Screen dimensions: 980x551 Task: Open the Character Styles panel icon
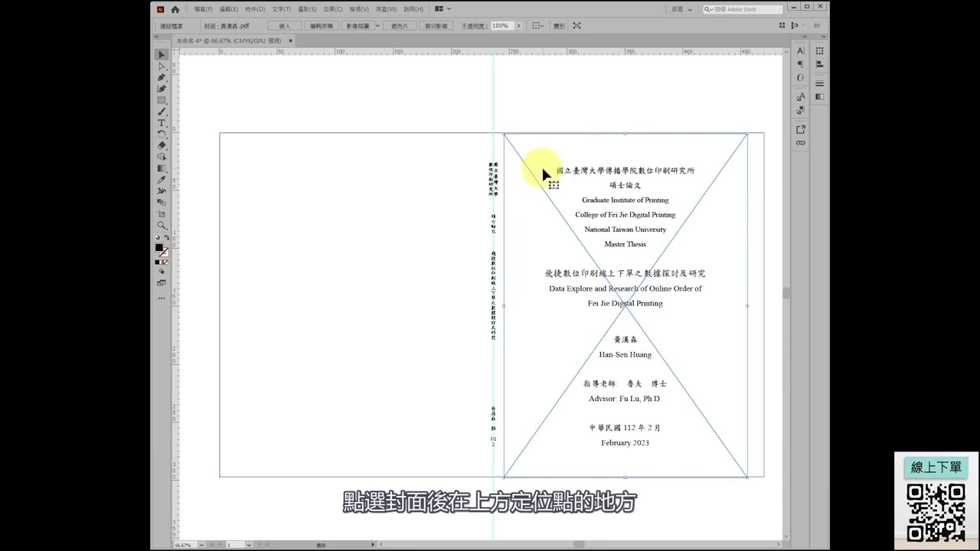(x=801, y=97)
